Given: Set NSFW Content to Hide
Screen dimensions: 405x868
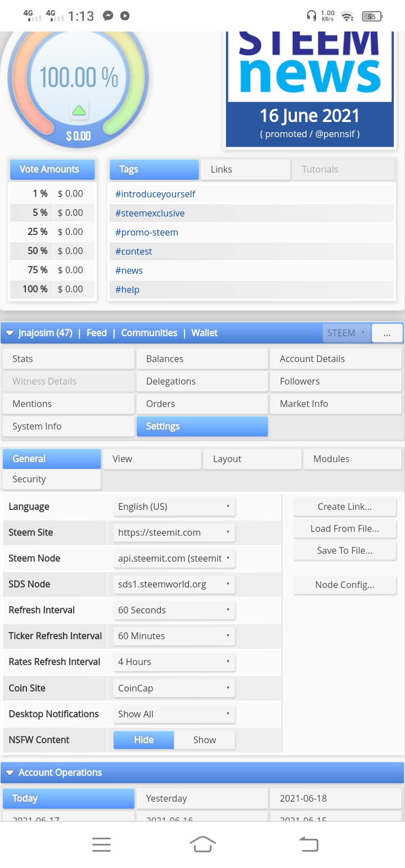Looking at the screenshot, I should [144, 740].
